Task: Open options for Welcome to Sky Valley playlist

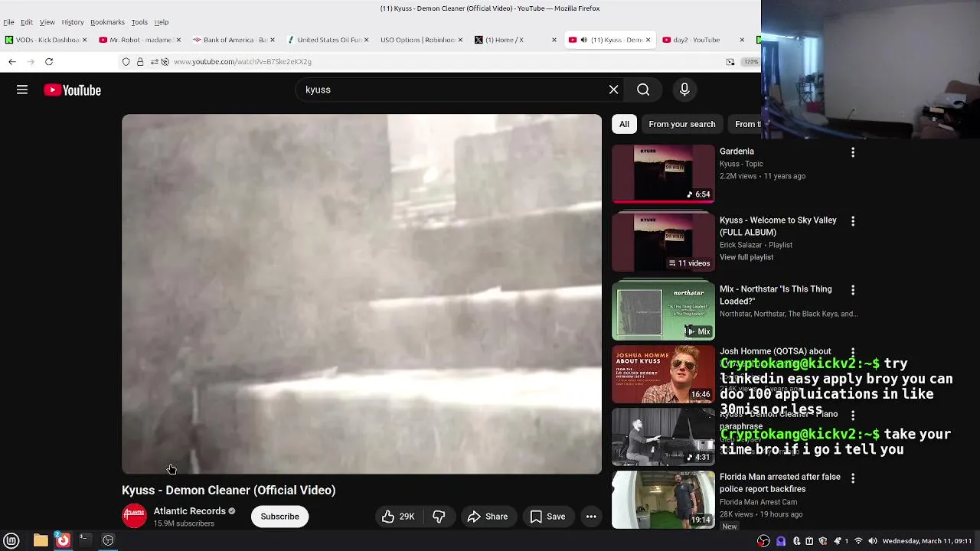Action: [852, 221]
